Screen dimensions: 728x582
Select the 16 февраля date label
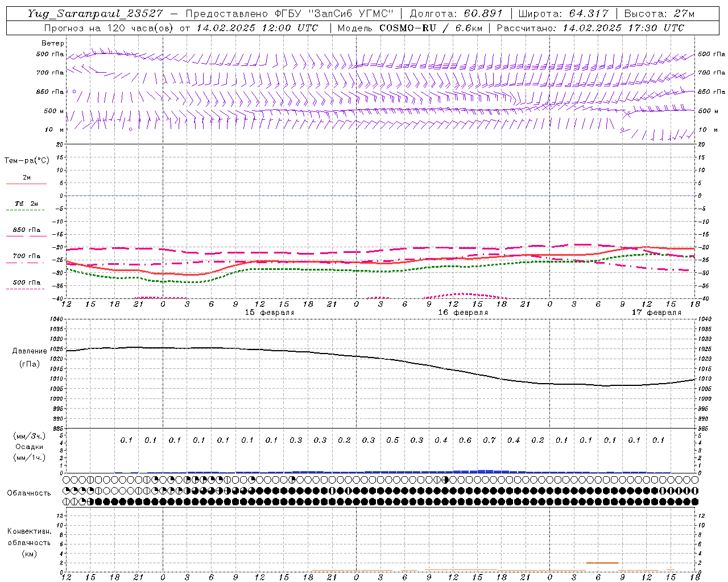(x=463, y=313)
